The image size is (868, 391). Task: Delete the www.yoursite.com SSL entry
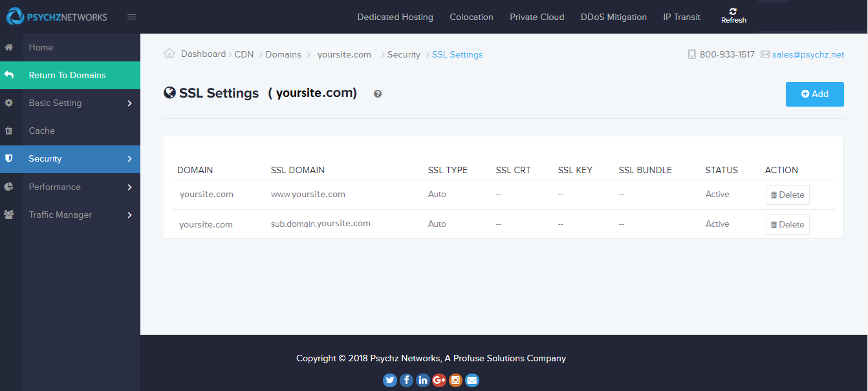(787, 195)
